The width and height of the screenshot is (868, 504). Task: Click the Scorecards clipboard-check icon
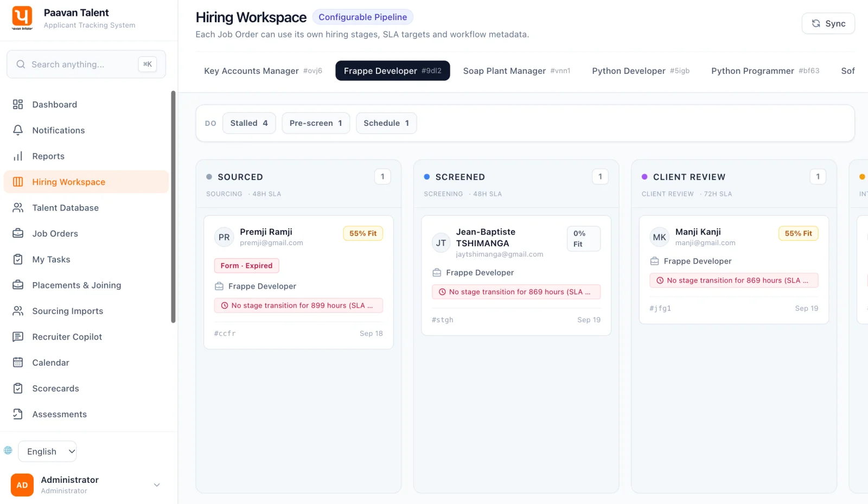coord(18,388)
